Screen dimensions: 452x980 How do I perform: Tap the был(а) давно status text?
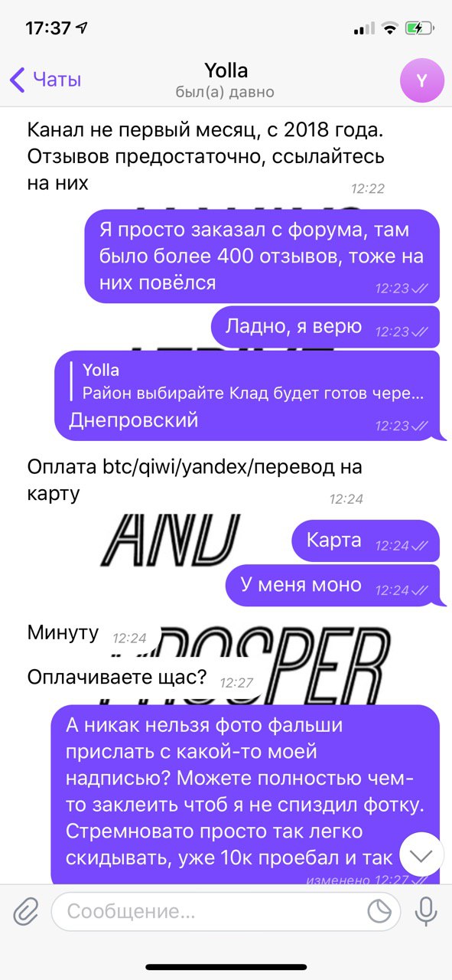pyautogui.click(x=224, y=93)
